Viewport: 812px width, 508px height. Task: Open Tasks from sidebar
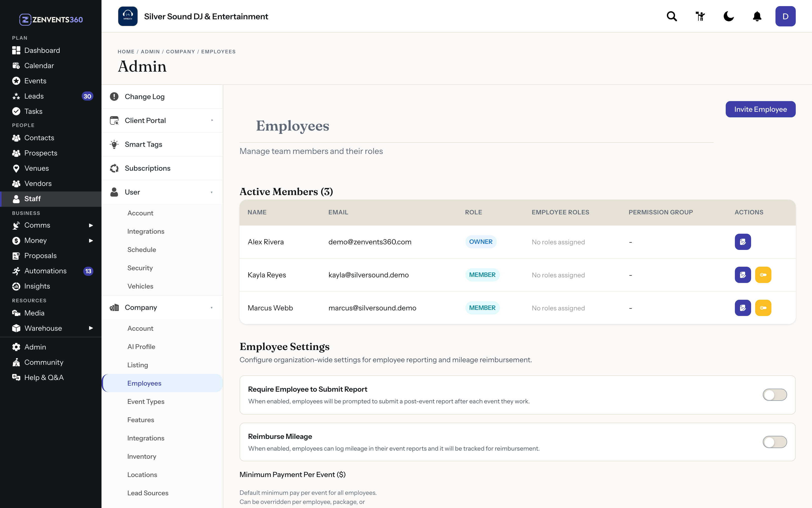coord(51,111)
